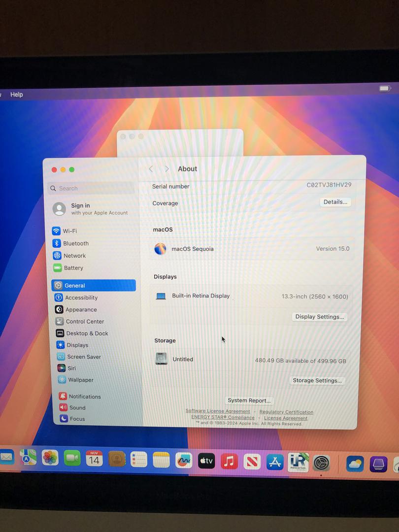Launch iRemove Tools from the Dock

point(298,462)
